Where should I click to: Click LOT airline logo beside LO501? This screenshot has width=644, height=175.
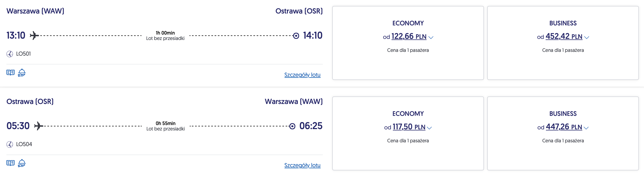[10, 54]
